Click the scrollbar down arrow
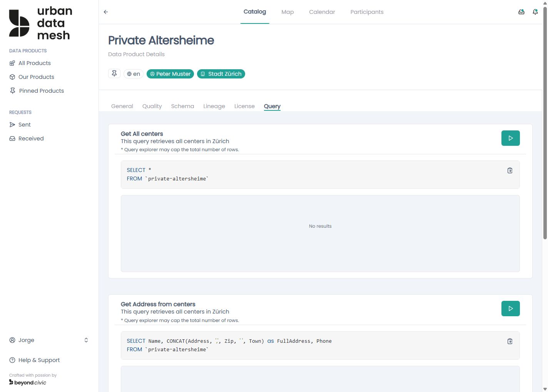The image size is (548, 392). tap(545, 389)
